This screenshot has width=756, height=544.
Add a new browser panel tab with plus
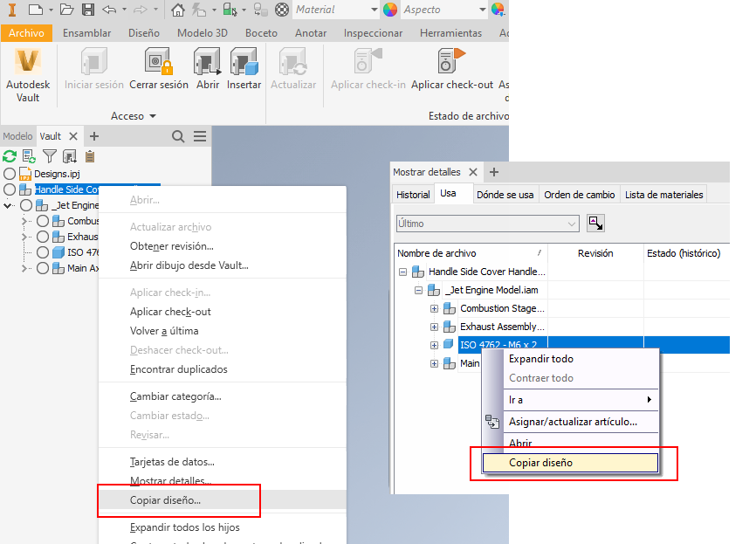[94, 136]
